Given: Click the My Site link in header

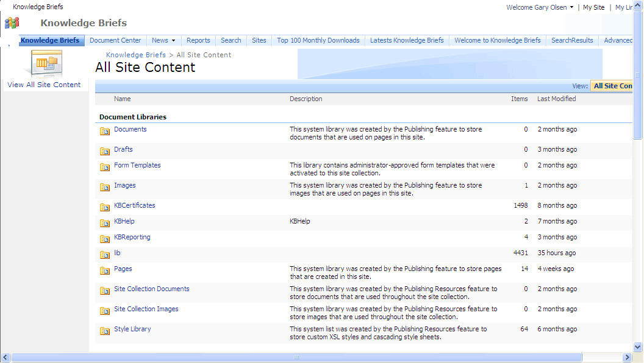Looking at the screenshot, I should tap(593, 7).
